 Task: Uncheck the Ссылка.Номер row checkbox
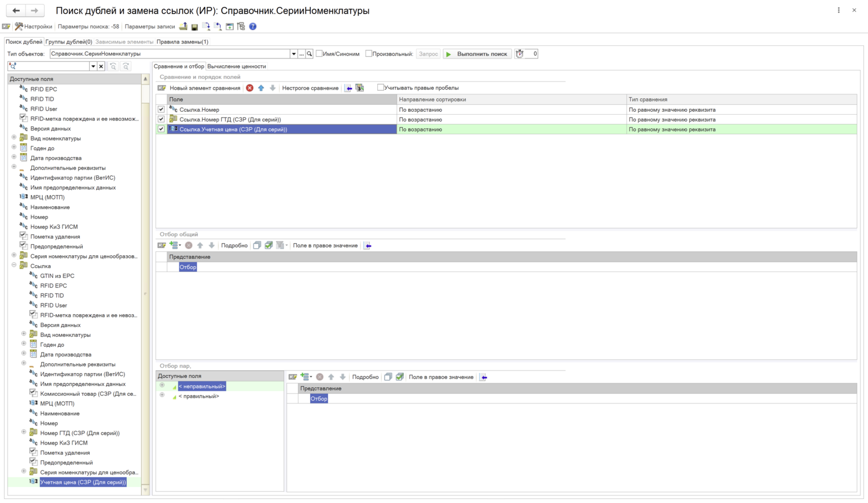(x=161, y=109)
